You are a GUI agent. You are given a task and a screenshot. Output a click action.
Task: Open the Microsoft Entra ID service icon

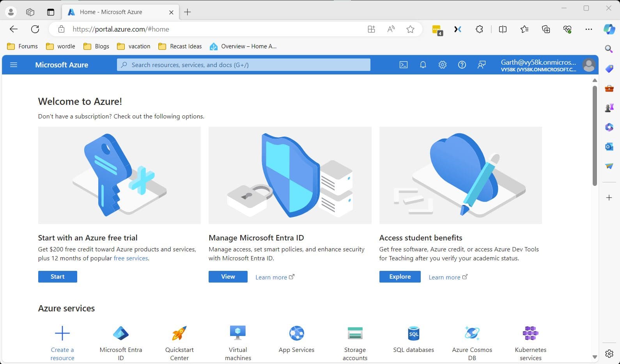[121, 333]
